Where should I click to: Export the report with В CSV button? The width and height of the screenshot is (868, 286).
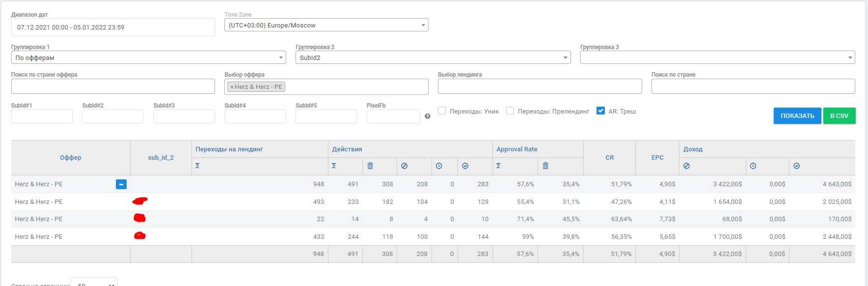tap(839, 116)
